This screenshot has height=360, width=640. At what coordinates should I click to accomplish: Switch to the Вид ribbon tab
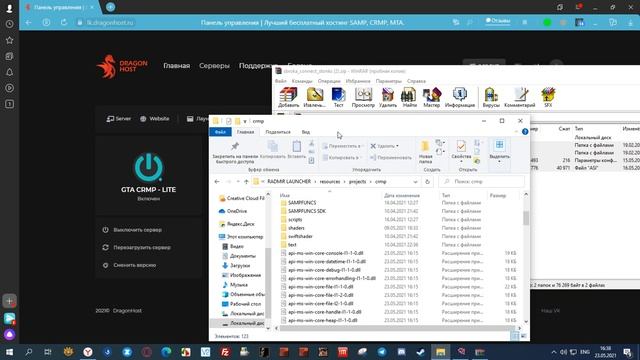[305, 132]
